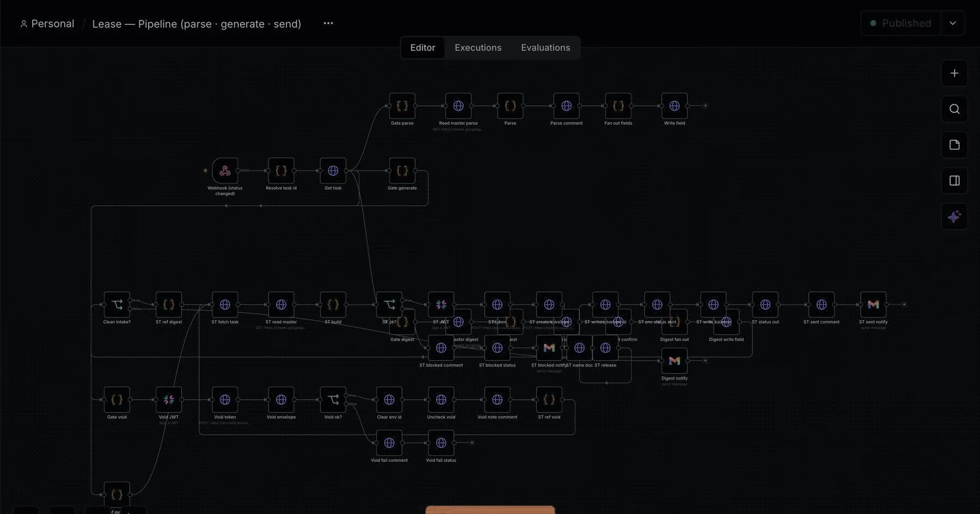
Task: Click the Webhook (status changed) trigger node
Action: tap(225, 171)
